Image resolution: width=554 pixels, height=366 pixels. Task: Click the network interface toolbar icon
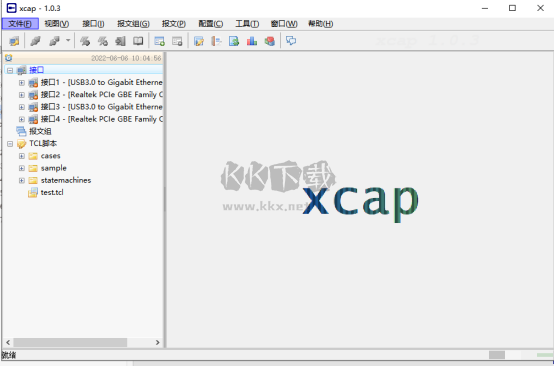[14, 41]
